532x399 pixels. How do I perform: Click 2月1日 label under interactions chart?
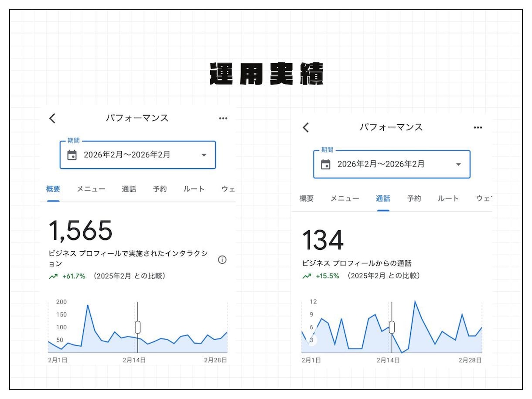[x=58, y=360]
